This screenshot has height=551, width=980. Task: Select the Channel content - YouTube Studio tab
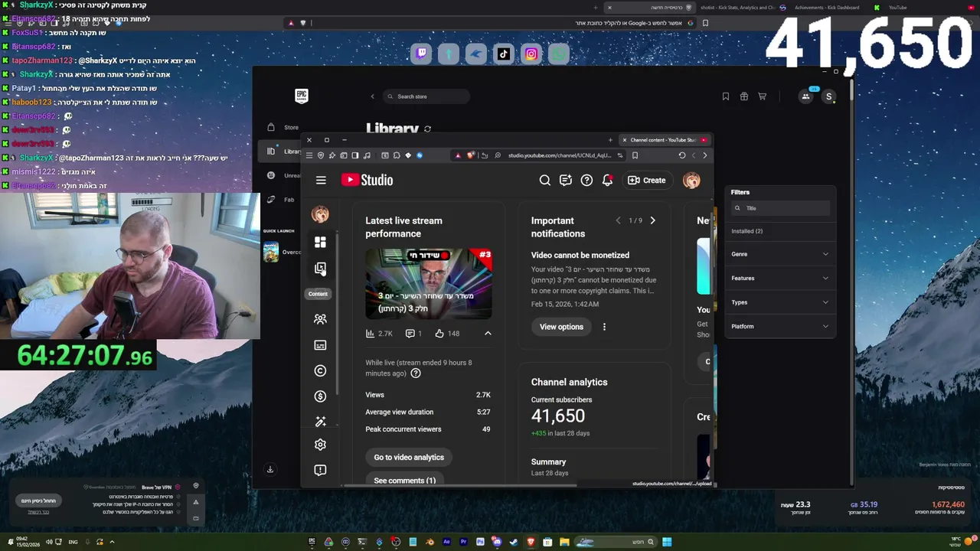[x=663, y=140]
